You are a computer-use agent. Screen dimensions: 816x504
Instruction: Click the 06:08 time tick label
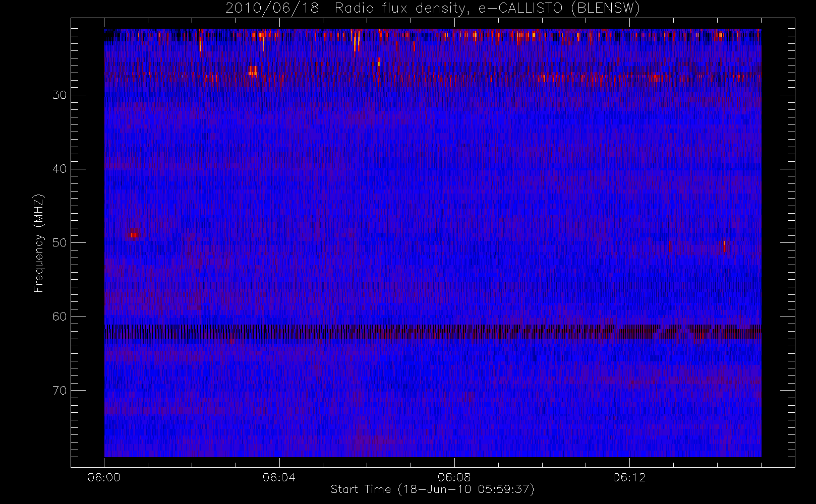coord(454,477)
